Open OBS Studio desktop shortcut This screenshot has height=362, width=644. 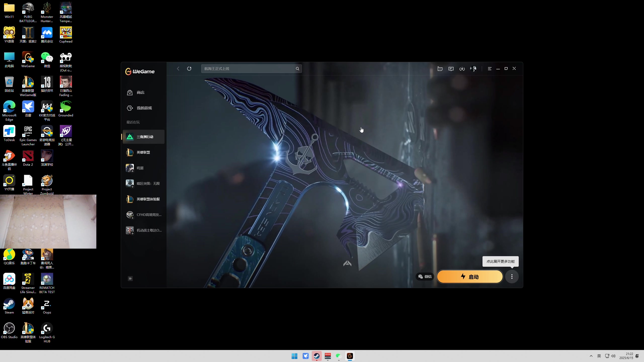pyautogui.click(x=9, y=330)
